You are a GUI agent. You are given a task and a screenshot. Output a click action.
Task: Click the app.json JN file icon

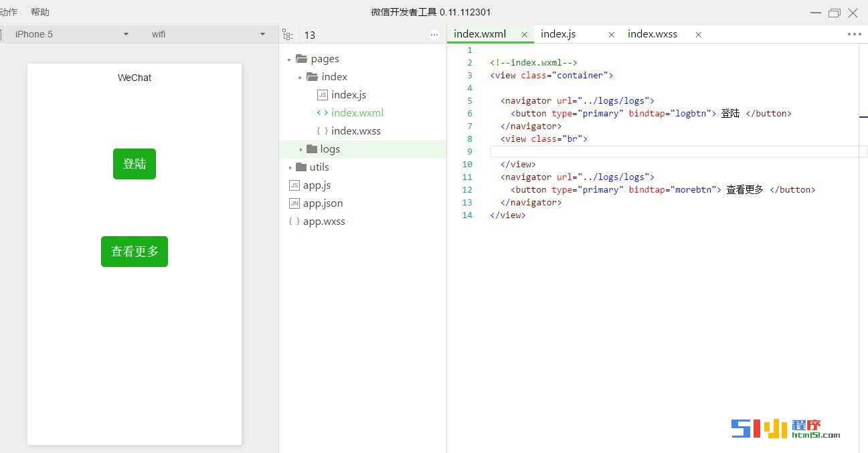[x=294, y=203]
